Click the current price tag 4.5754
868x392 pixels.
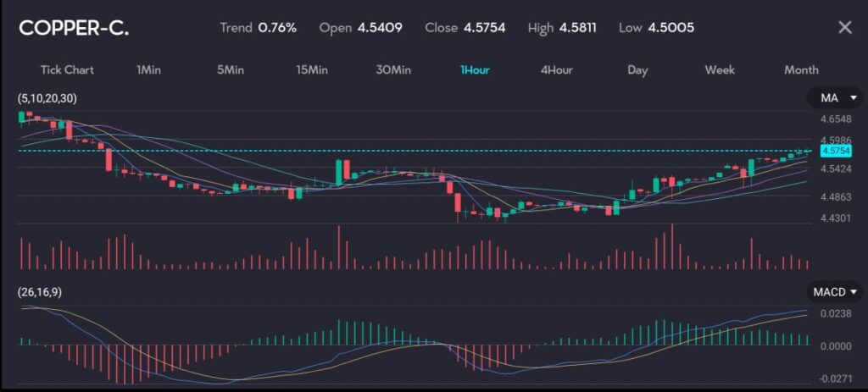(x=834, y=151)
